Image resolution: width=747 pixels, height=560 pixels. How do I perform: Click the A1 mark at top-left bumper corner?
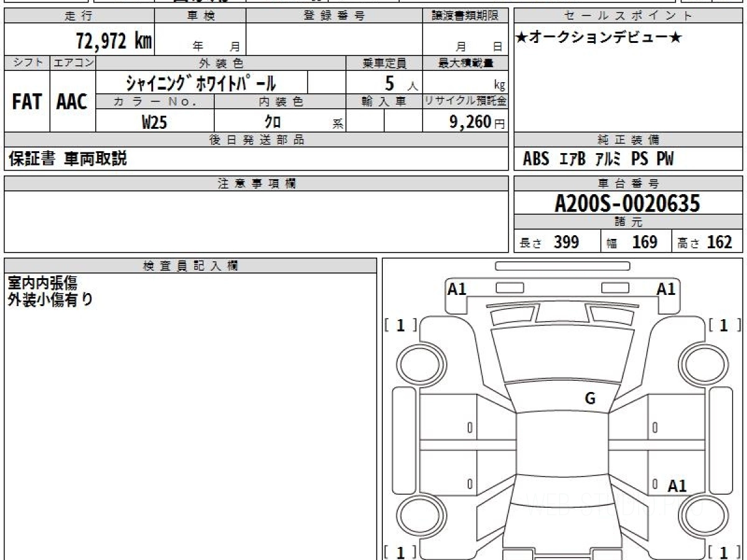point(457,289)
